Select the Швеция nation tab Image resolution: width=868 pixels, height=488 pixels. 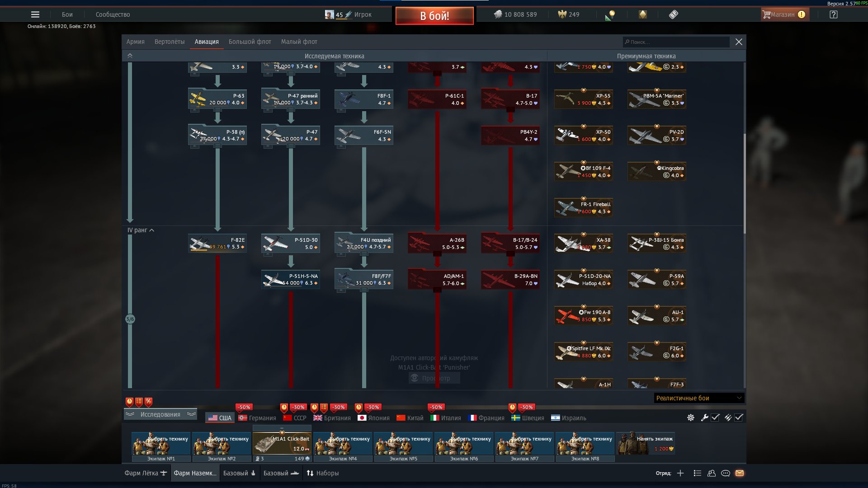point(528,418)
